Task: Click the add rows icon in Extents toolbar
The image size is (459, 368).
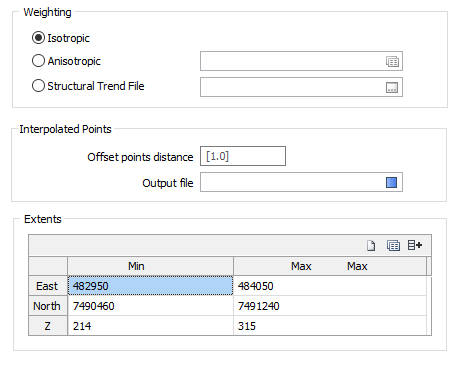Action: click(415, 245)
